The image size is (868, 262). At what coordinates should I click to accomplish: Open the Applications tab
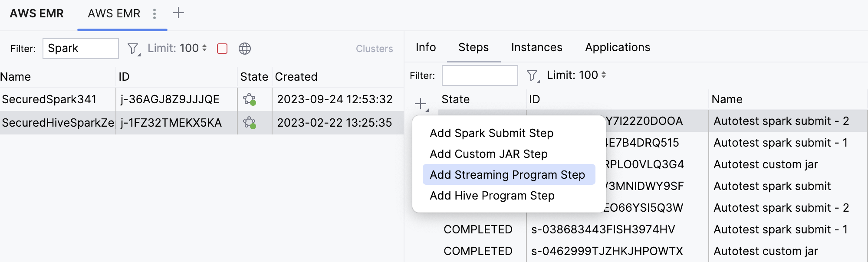click(617, 47)
